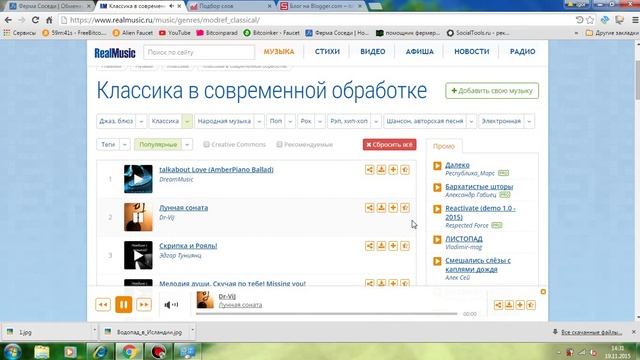640x360 pixels.
Task: Play promo track Смешались слёзы
Action: coord(437,261)
